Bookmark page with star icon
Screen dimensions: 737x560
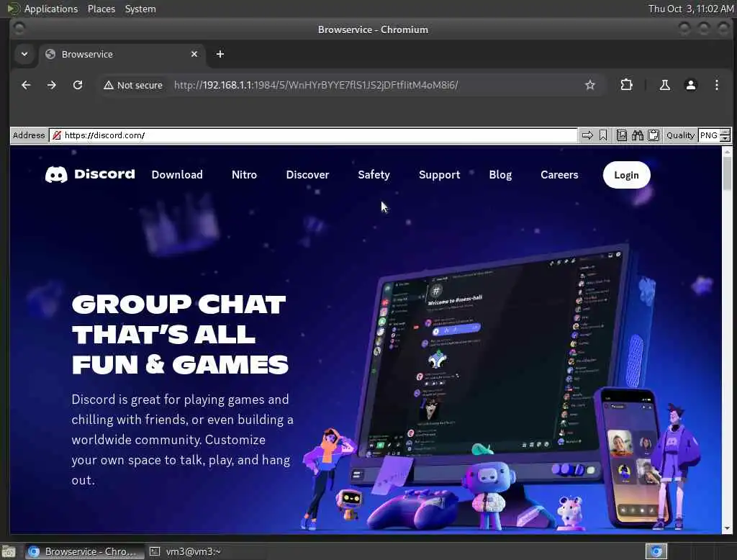[590, 85]
